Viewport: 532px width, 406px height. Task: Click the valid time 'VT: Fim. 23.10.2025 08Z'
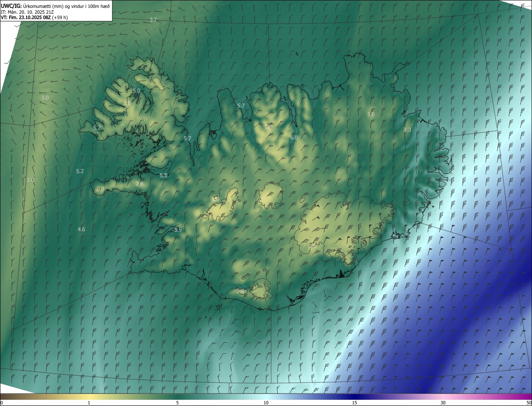26,17
